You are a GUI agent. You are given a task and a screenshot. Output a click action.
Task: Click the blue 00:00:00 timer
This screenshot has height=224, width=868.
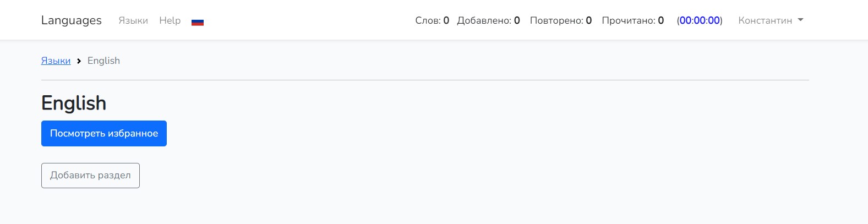click(x=700, y=20)
